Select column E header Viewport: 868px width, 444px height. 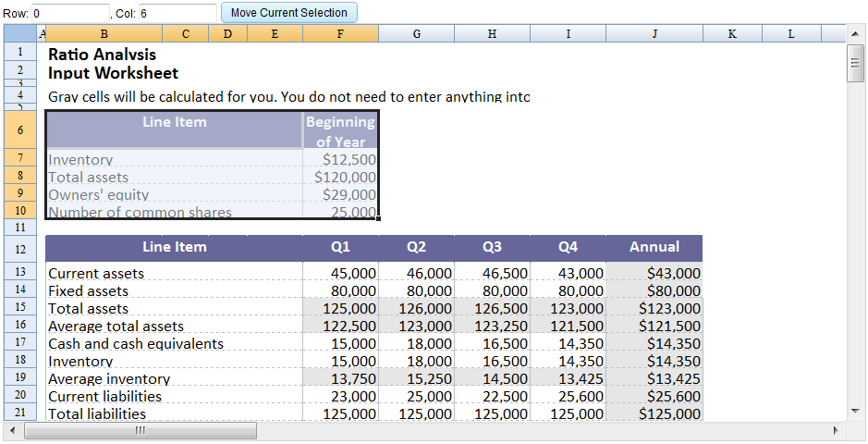pyautogui.click(x=275, y=34)
